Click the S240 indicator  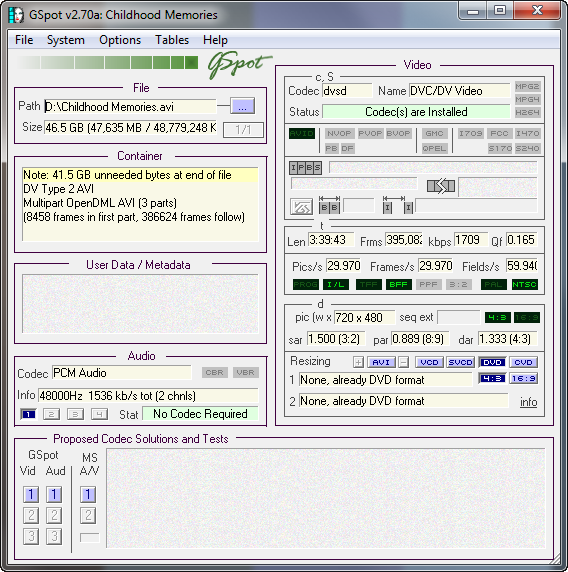point(527,148)
